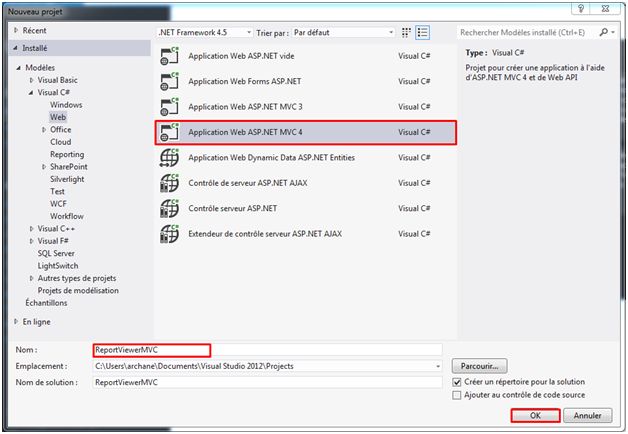Switch to small icons grid view
Viewport: 628px width, 434px height.
click(x=406, y=33)
